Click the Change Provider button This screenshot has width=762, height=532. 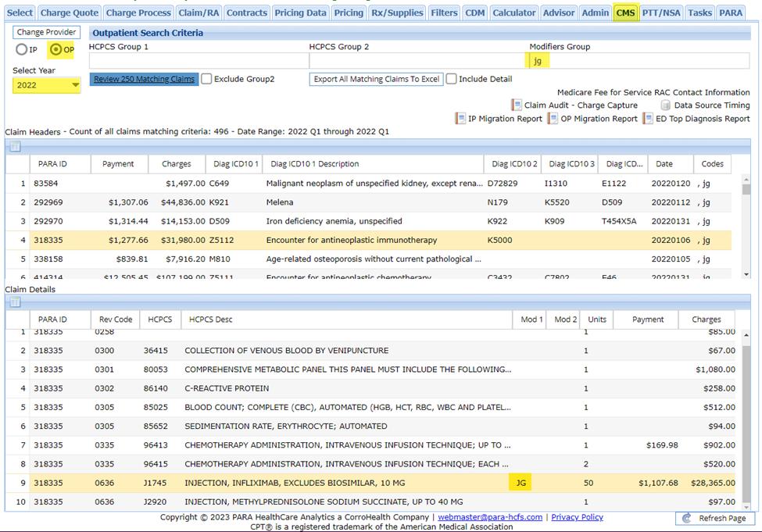[46, 33]
